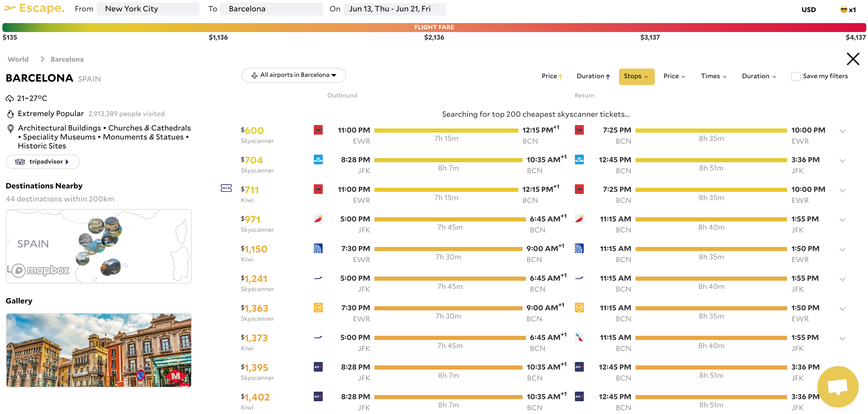Click the KLM airline icon on $704 flight
Screen dimensions: 868x414
(318, 159)
